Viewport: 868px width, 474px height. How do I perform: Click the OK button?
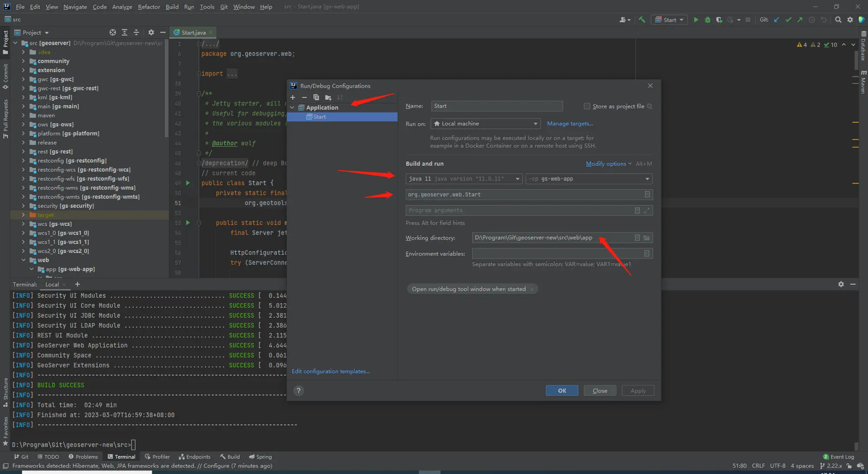(x=562, y=391)
